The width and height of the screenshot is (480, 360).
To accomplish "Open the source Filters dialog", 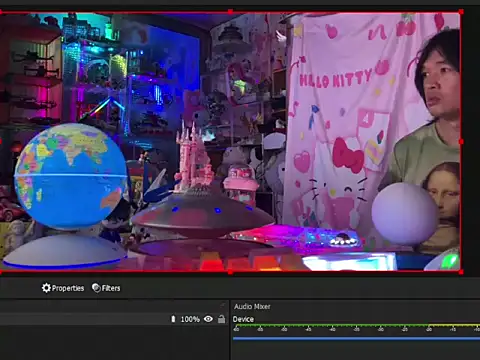I will tap(106, 288).
